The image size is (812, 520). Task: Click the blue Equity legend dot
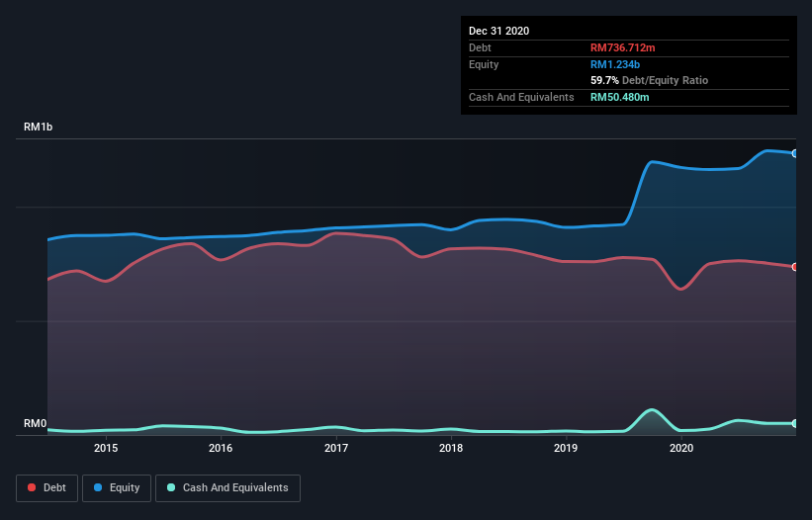97,487
